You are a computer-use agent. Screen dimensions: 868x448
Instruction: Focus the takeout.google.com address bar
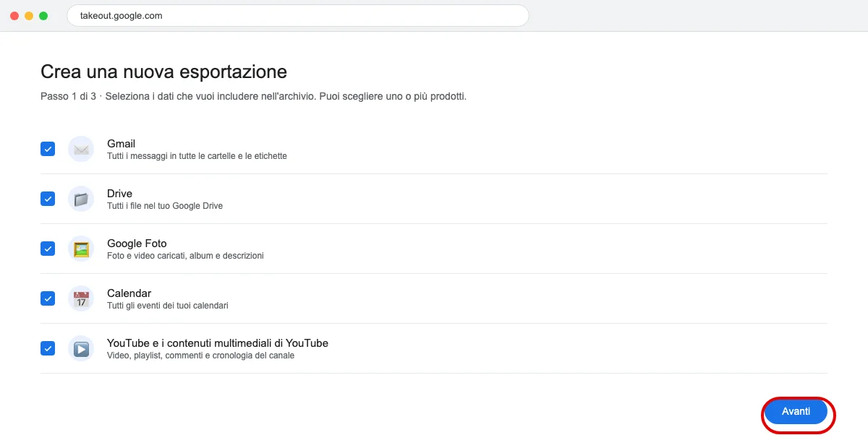click(x=298, y=16)
